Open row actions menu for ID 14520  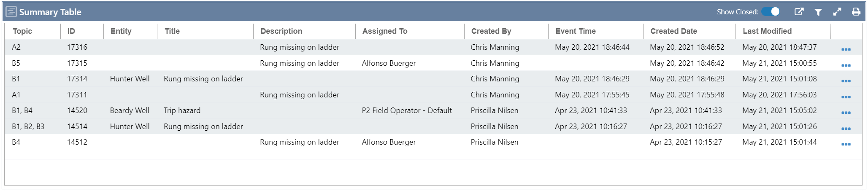[x=846, y=113]
